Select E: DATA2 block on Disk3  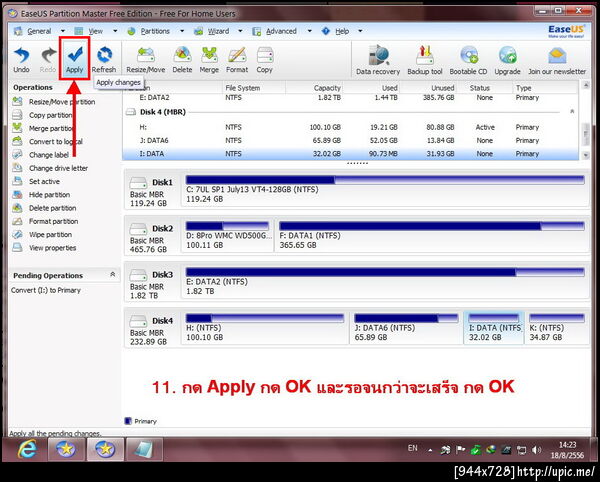point(385,282)
